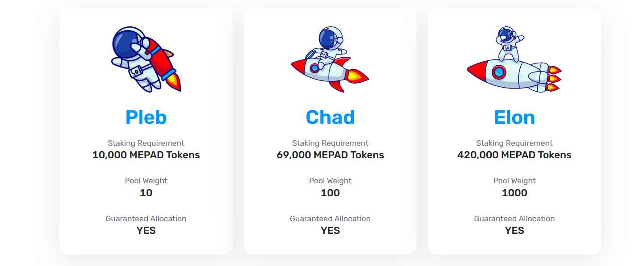The image size is (644, 266).
Task: Select the Elon tier card
Action: 514,130
